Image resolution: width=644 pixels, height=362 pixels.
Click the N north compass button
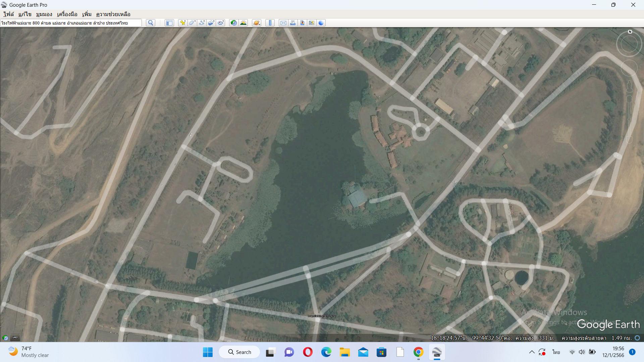[x=630, y=32]
